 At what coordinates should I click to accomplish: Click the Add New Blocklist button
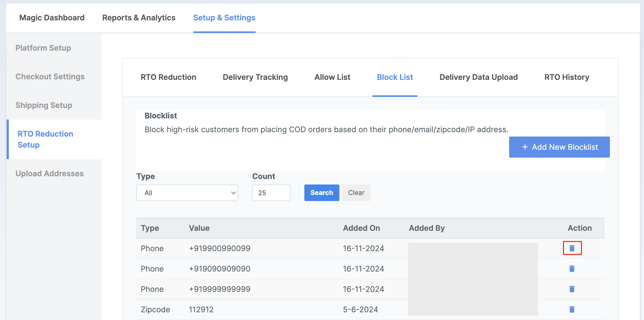pos(559,147)
